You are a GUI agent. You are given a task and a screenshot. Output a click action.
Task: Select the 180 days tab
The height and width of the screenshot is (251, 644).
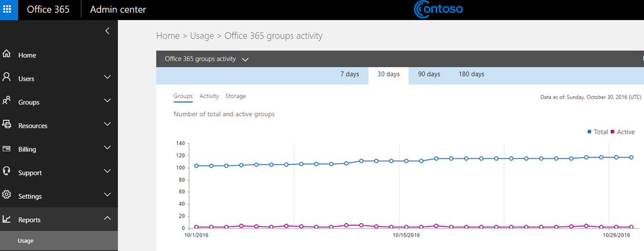pos(471,74)
